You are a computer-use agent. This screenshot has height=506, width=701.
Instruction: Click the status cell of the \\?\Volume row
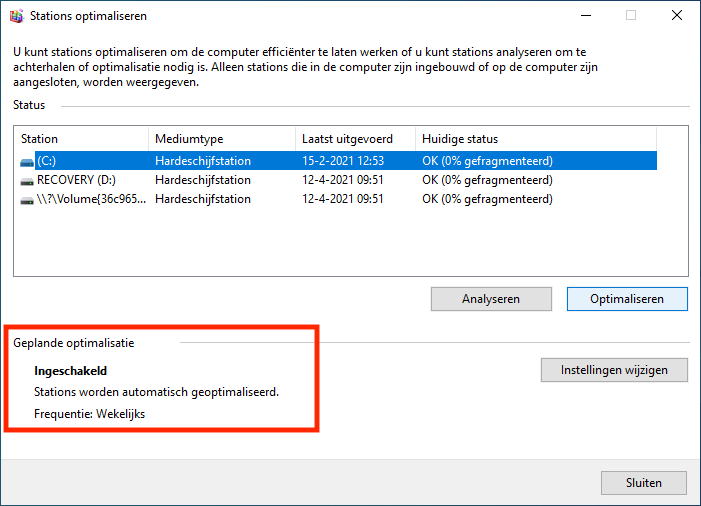click(x=487, y=199)
